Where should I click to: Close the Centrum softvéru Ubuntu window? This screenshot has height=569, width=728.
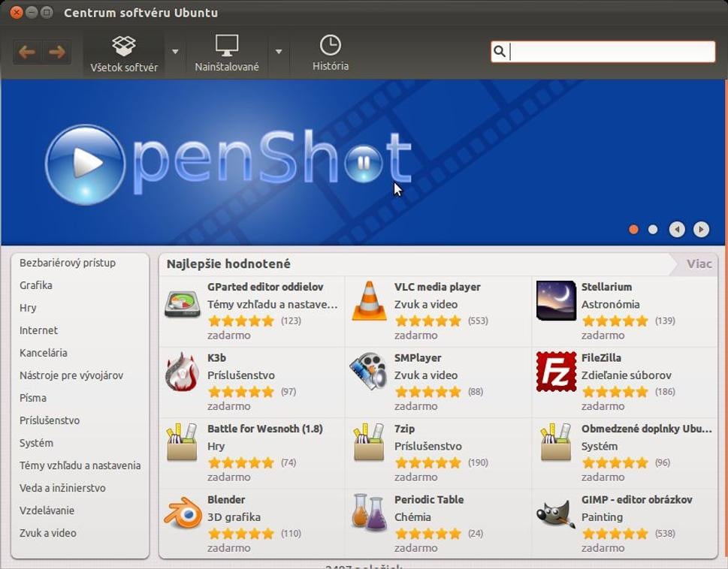pyautogui.click(x=17, y=13)
